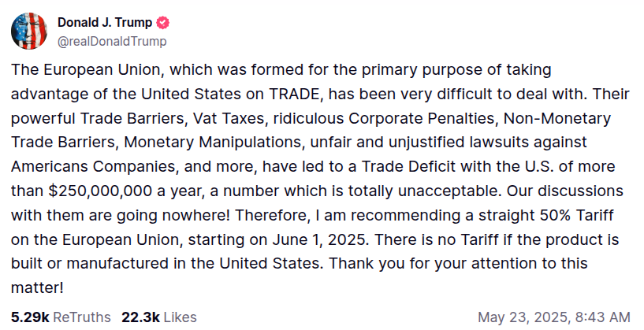Viewport: 644px width, 330px height.
Task: View the ReTruths label under the post
Action: coord(82,317)
